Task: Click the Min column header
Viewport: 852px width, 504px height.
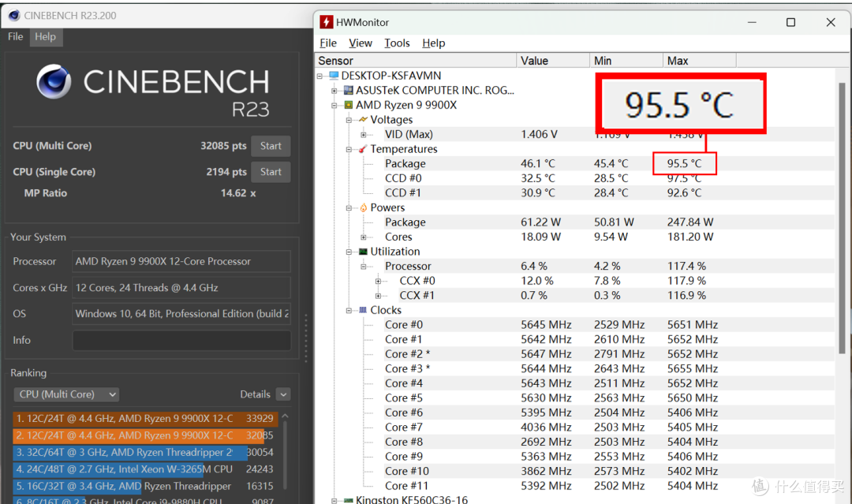Action: tap(626, 60)
